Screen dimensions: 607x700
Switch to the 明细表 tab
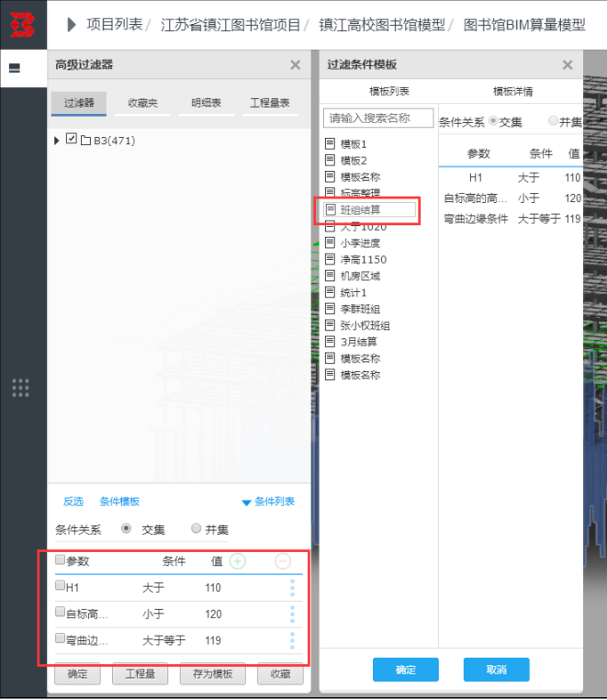tap(207, 103)
